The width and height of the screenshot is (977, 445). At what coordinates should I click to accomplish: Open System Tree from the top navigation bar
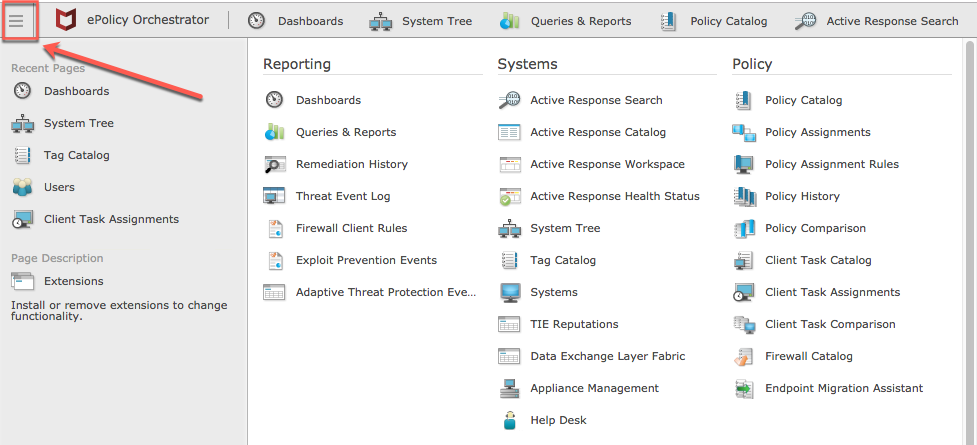tap(437, 21)
